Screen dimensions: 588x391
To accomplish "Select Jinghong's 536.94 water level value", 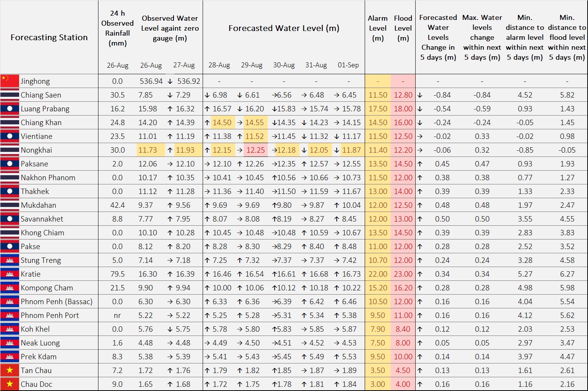I will [151, 81].
